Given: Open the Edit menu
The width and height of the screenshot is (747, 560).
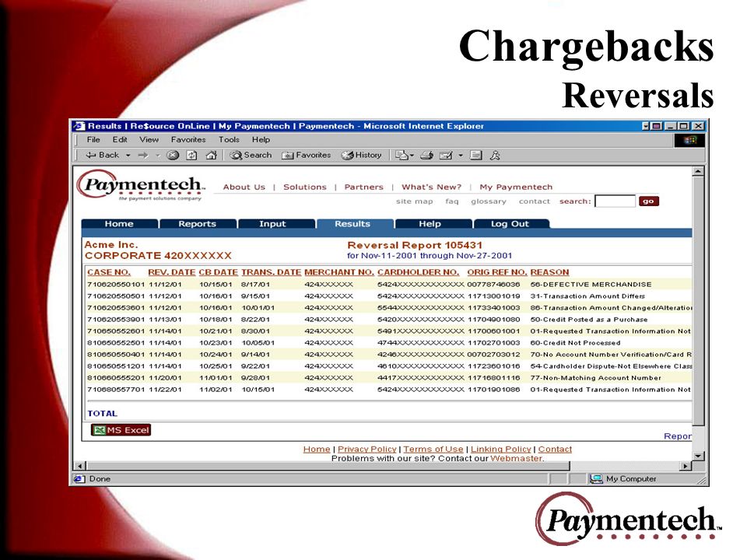Looking at the screenshot, I should (x=120, y=139).
